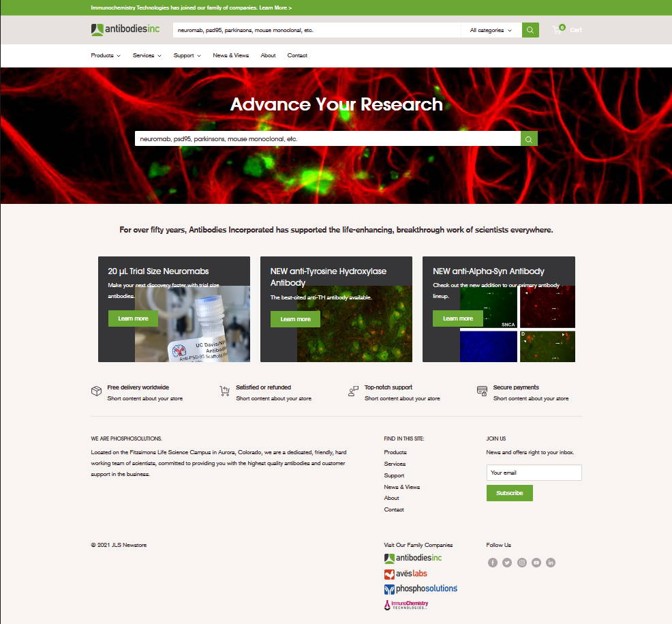Visit the ImmunoChemistry Technologies logo
This screenshot has width=672, height=624.
pos(406,605)
